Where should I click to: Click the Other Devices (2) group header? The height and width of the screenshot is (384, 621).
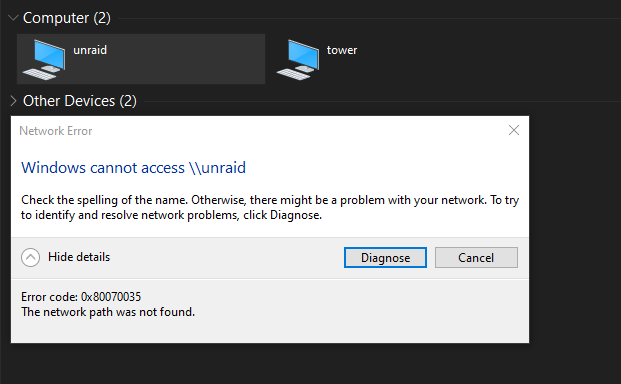[x=80, y=101]
